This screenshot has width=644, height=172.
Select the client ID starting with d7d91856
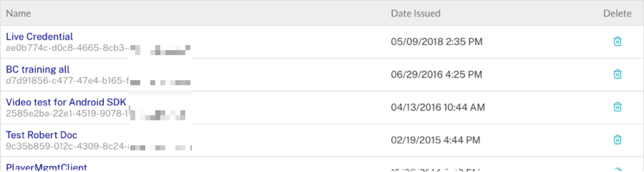click(x=67, y=81)
